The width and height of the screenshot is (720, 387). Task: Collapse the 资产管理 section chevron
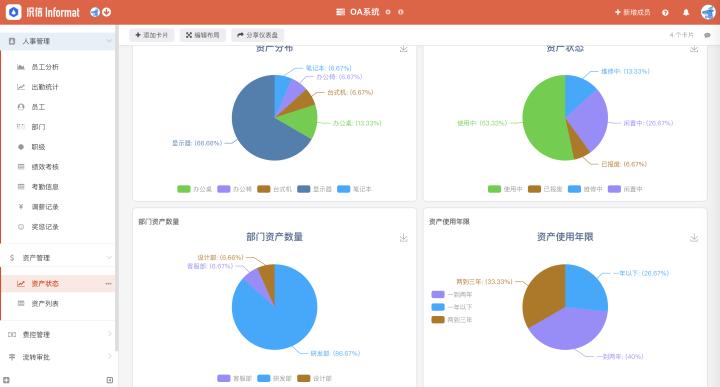click(x=109, y=258)
